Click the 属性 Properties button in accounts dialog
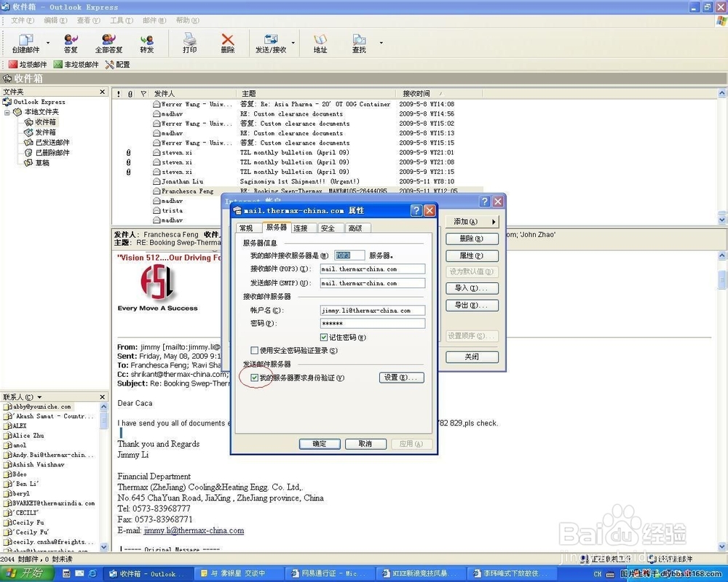The image size is (728, 582). (472, 256)
